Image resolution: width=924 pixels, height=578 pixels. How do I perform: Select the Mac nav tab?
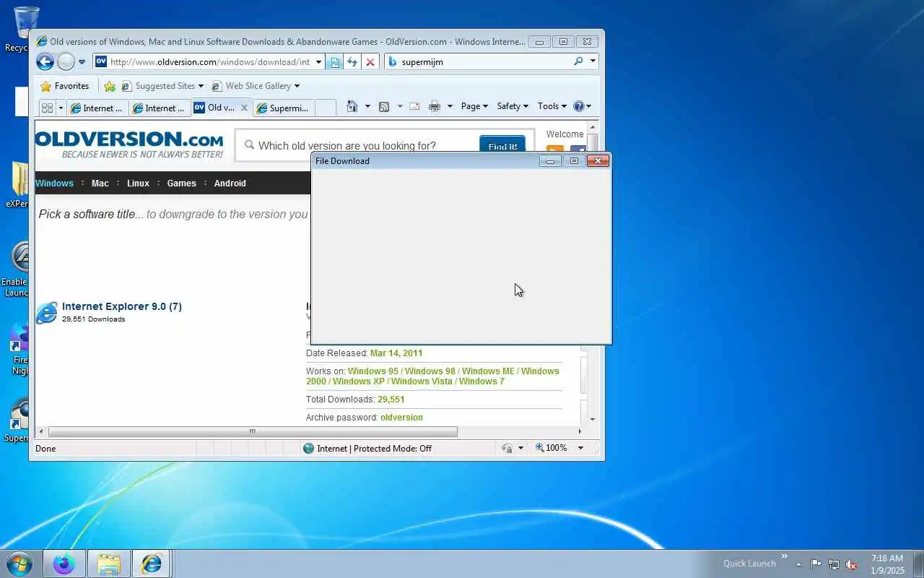100,184
